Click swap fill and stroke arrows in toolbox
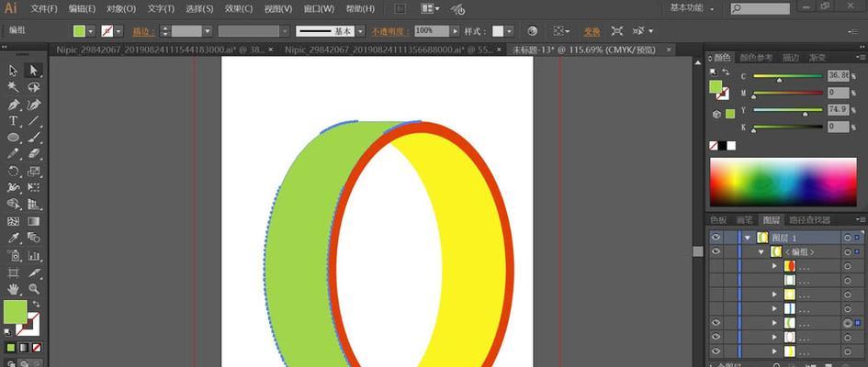 click(x=37, y=304)
